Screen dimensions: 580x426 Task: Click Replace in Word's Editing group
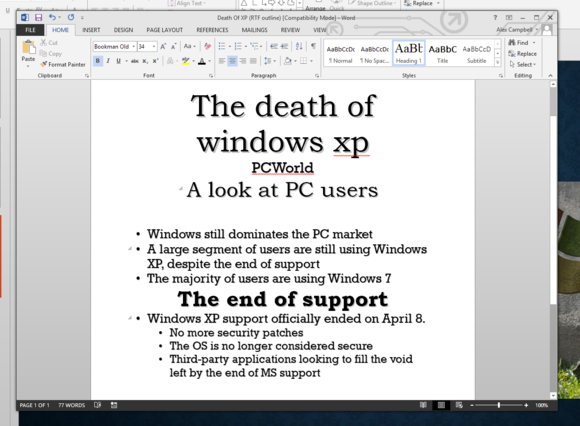pos(523,54)
